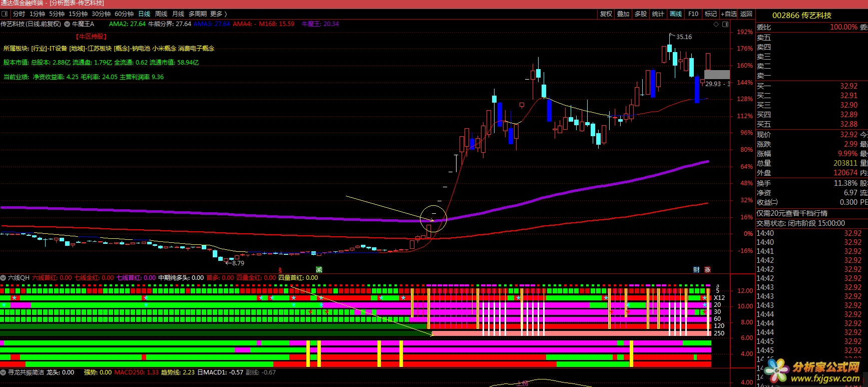Viewport: 868px width, 387px height.
Task: Open 仅需20元查看千档行情 link
Action: (x=792, y=213)
